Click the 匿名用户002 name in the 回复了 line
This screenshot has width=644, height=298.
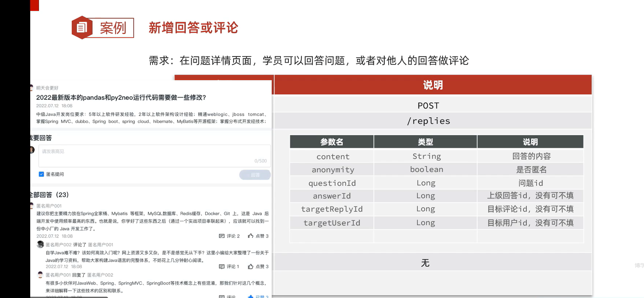pyautogui.click(x=100, y=275)
